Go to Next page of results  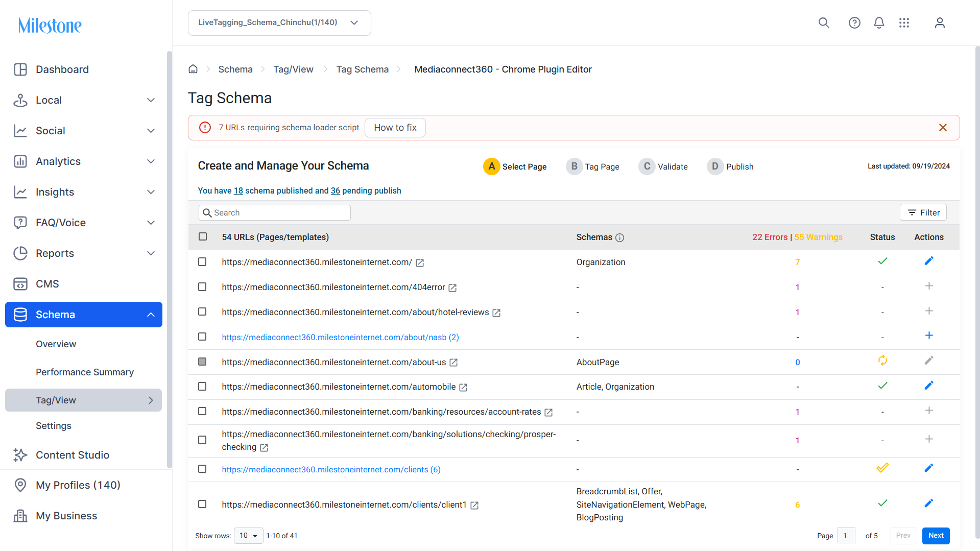tap(936, 536)
